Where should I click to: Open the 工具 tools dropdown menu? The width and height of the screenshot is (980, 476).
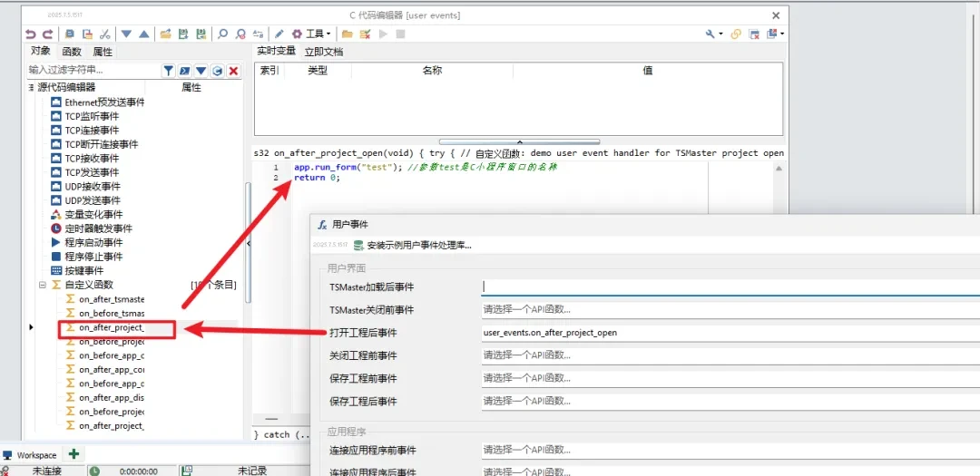(x=311, y=34)
